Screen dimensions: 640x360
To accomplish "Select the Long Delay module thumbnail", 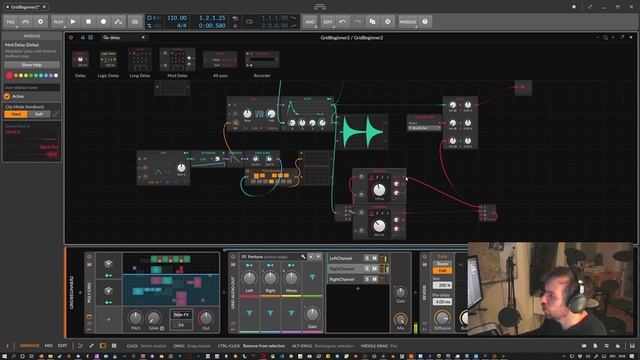I will pyautogui.click(x=140, y=60).
